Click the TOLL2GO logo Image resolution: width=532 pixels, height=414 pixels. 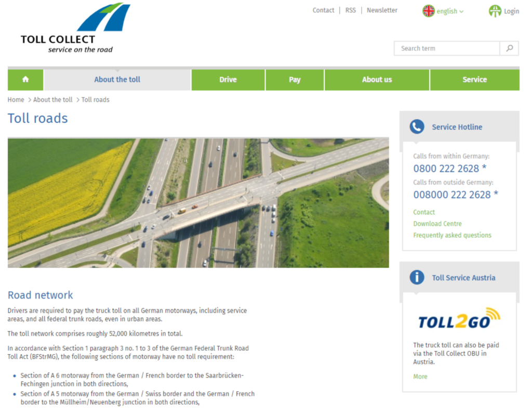click(x=459, y=319)
